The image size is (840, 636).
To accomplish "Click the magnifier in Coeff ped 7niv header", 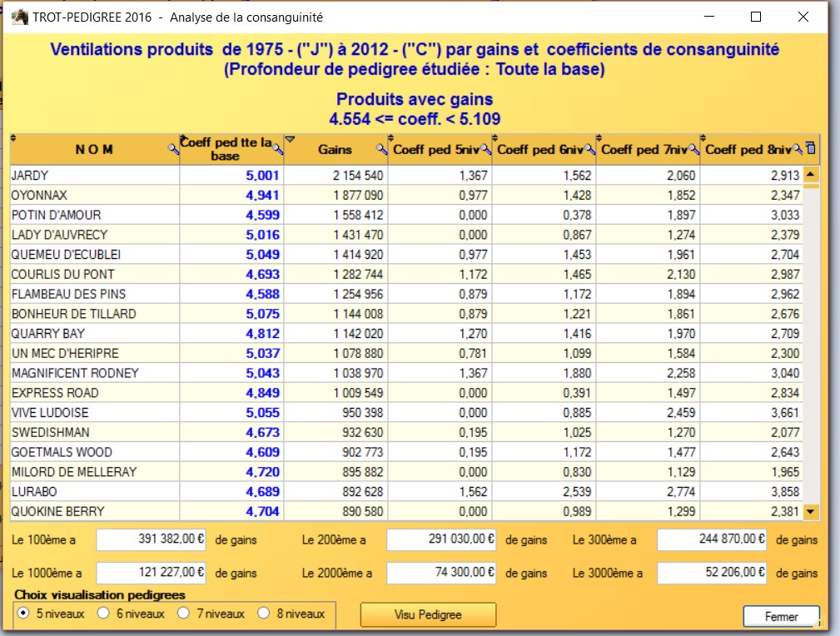I will (693, 149).
